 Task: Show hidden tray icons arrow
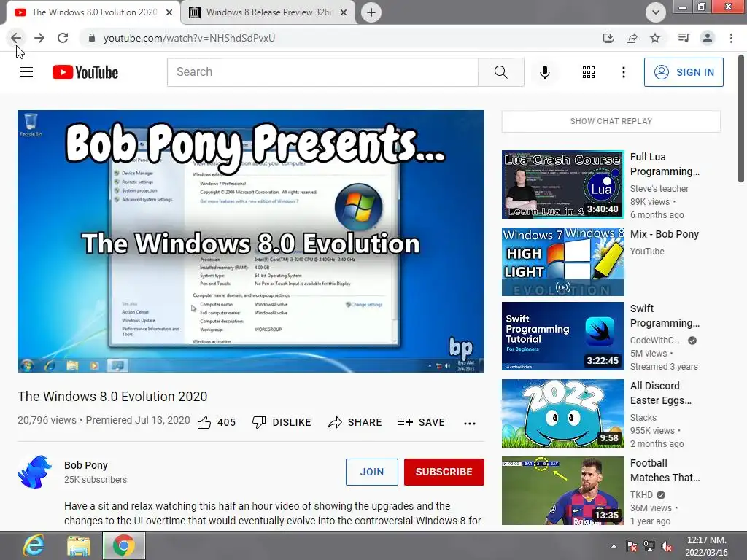[x=614, y=546]
